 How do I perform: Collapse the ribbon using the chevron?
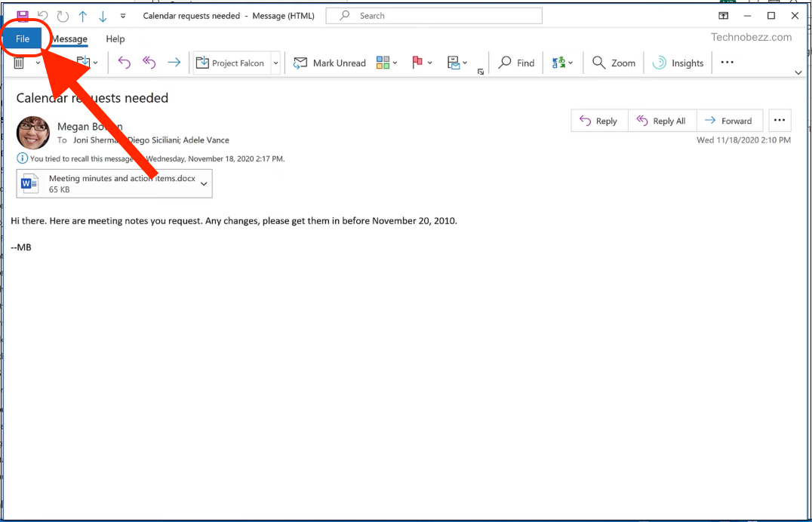click(x=798, y=72)
